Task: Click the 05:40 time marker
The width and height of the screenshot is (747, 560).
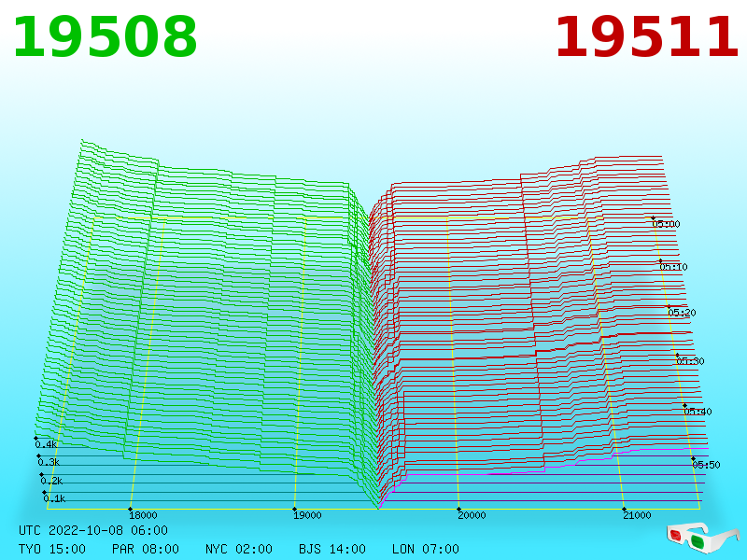Action: (698, 412)
